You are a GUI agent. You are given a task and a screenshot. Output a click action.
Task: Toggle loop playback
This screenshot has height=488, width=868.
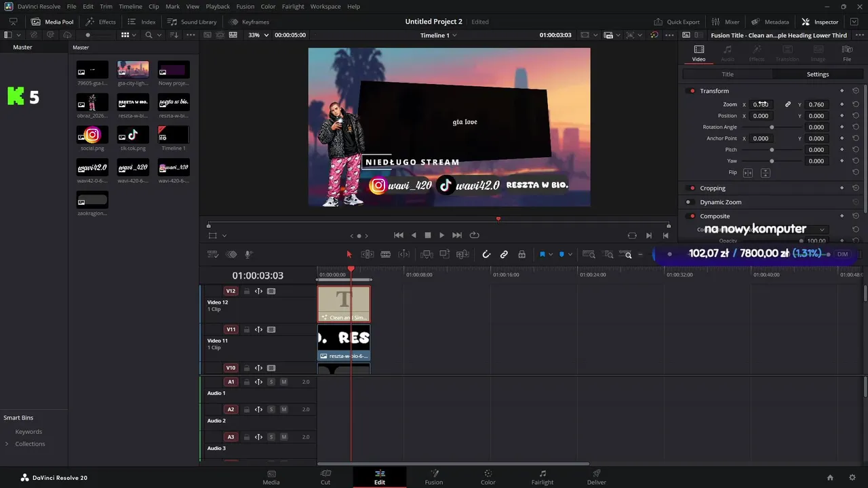[475, 235]
